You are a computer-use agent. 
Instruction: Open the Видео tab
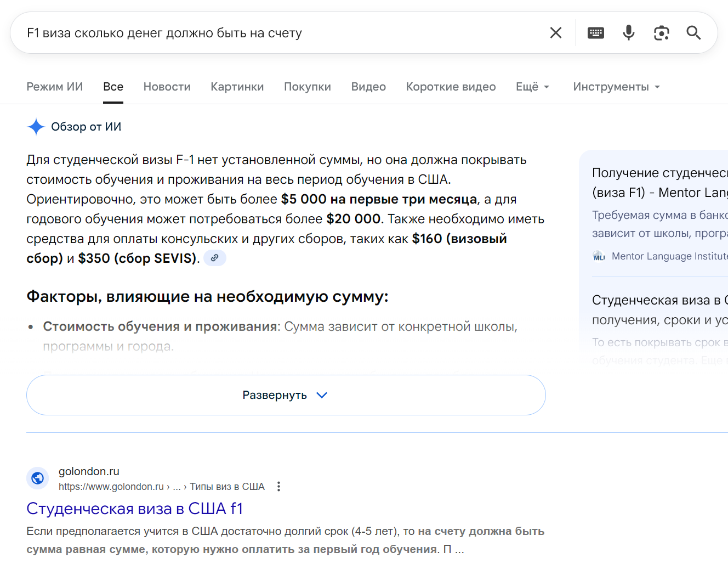click(369, 87)
